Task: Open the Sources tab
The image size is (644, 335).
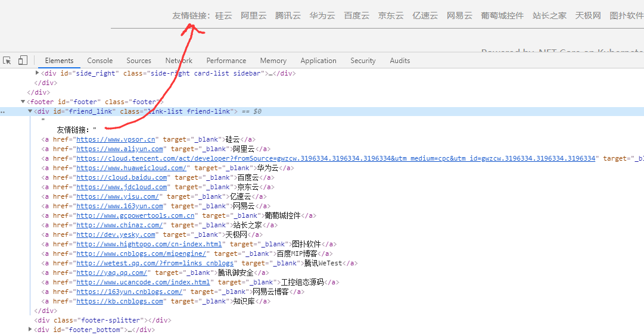Action: point(138,61)
